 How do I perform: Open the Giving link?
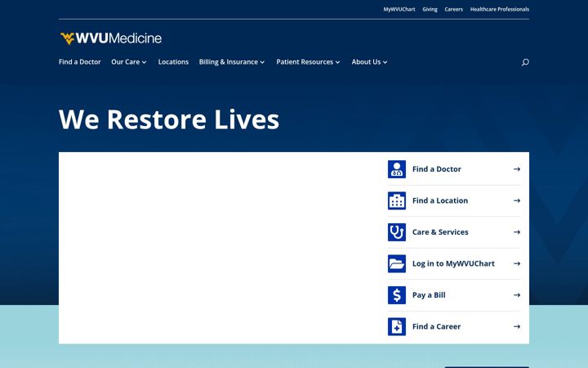click(x=430, y=9)
